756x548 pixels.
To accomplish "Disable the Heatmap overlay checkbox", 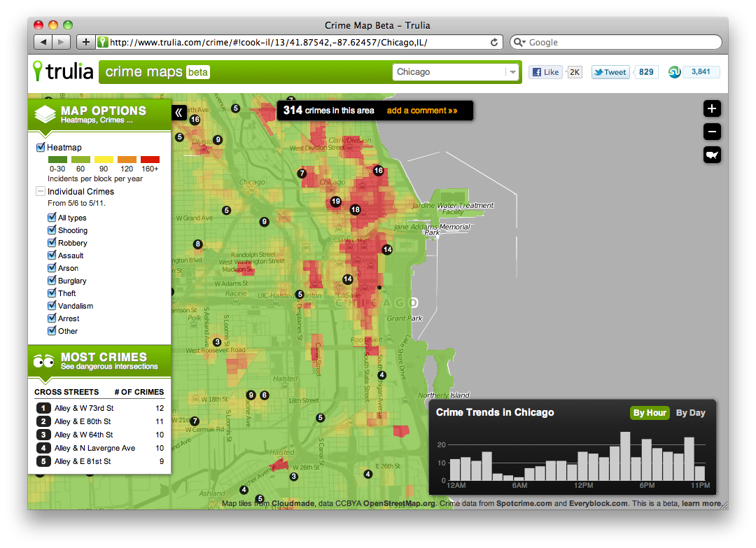I will [41, 147].
